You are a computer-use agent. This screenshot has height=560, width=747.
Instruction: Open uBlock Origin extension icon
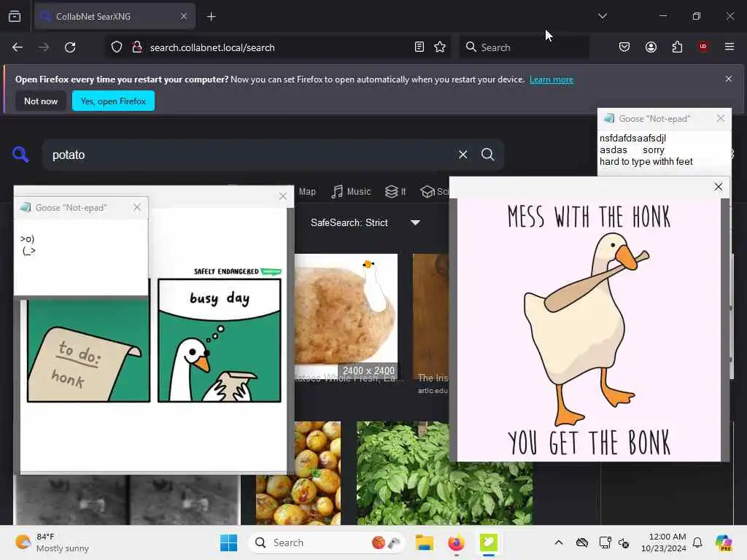pos(703,47)
